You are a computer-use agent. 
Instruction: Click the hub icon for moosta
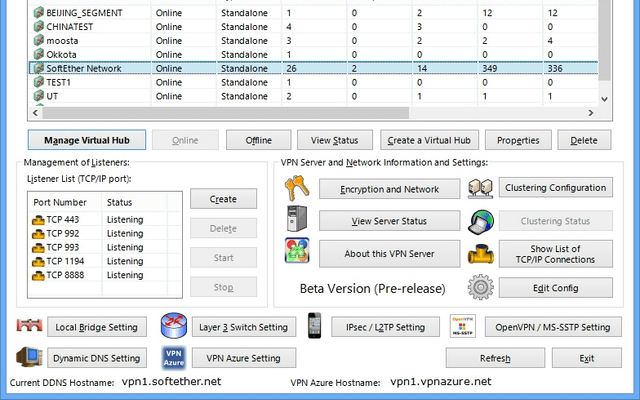pos(38,40)
